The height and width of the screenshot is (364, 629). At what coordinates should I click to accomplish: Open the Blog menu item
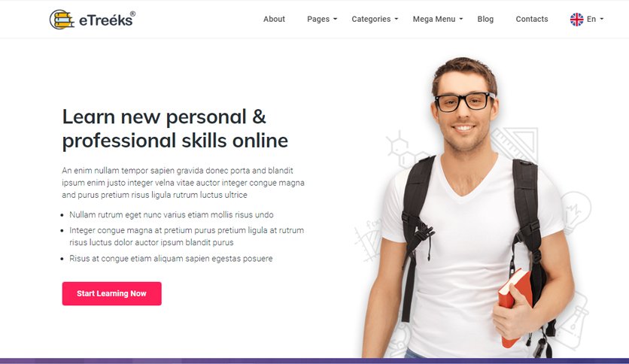[x=485, y=20]
